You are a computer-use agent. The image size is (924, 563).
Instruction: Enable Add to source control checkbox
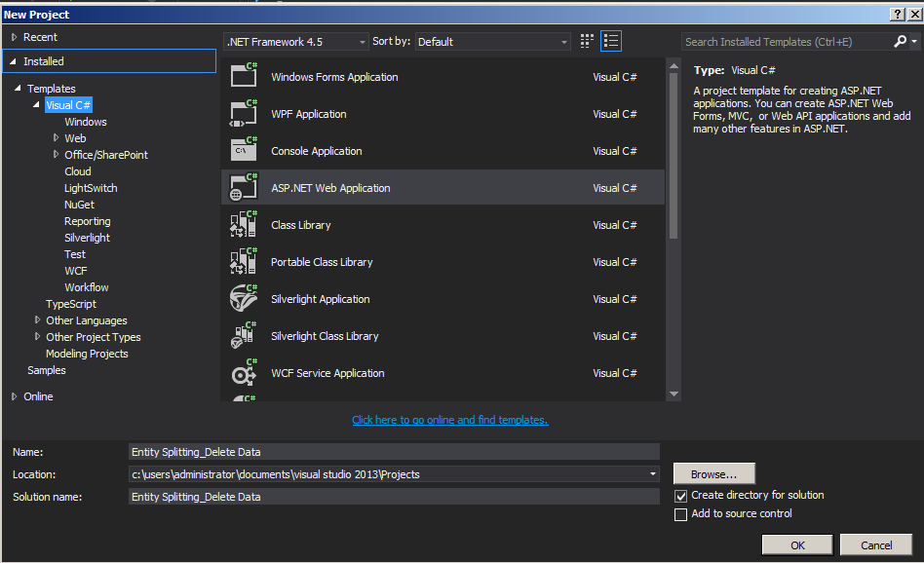tap(681, 514)
